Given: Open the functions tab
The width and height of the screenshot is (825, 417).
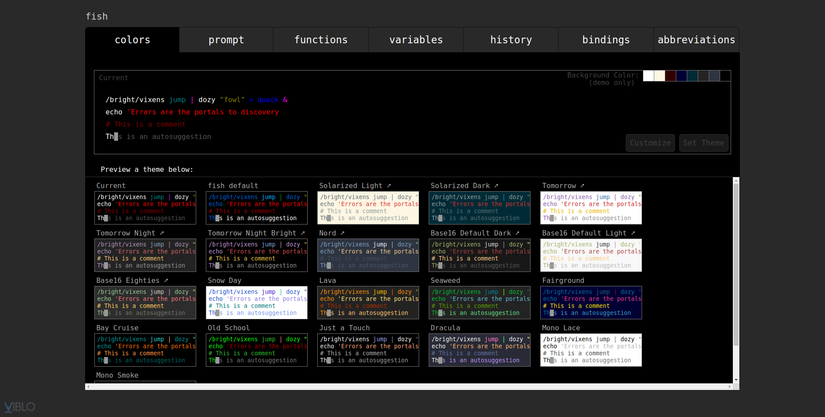Looking at the screenshot, I should click(x=321, y=40).
